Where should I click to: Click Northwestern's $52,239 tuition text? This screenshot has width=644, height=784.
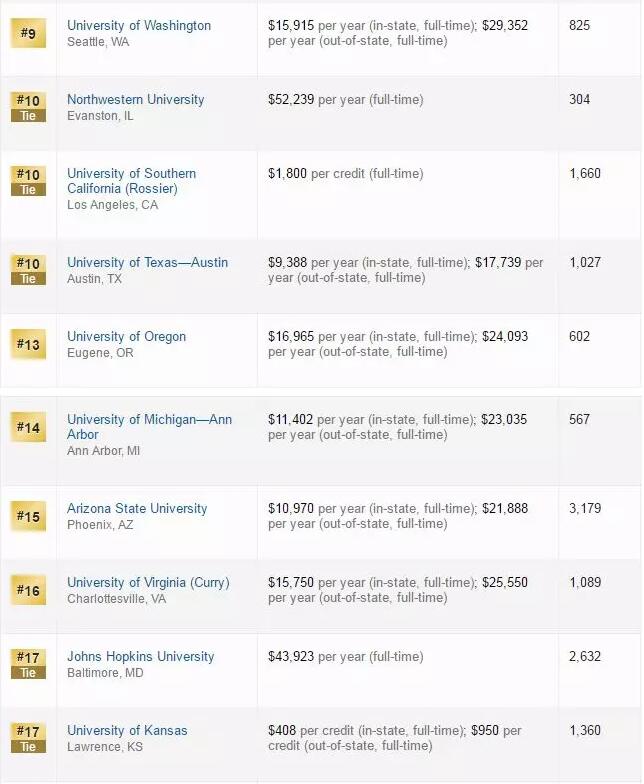click(291, 100)
